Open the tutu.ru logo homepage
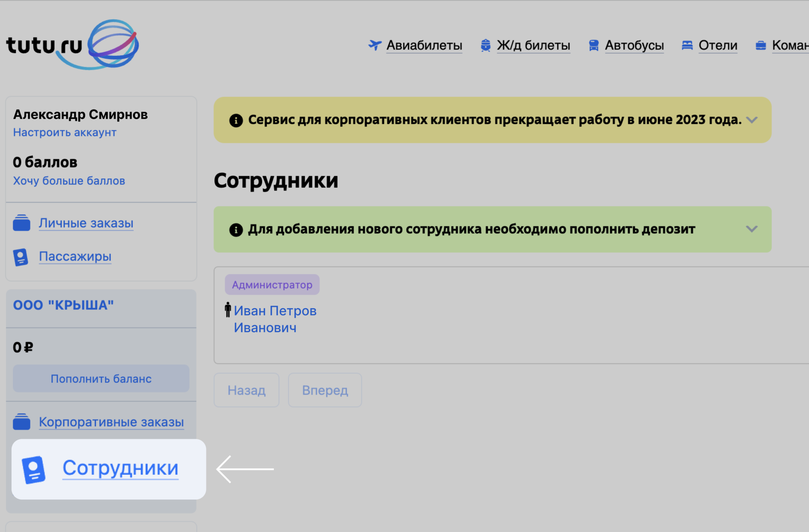This screenshot has width=809, height=532. 72,45
